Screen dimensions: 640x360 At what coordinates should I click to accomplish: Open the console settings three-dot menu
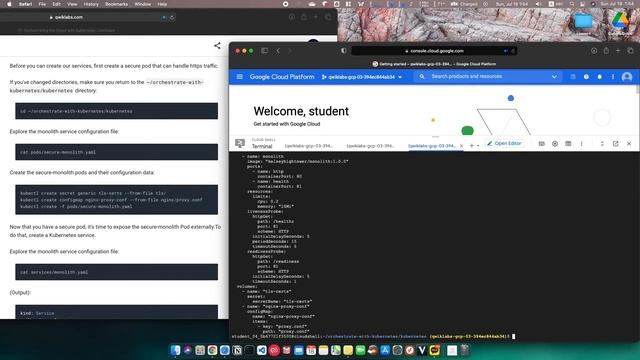click(613, 77)
